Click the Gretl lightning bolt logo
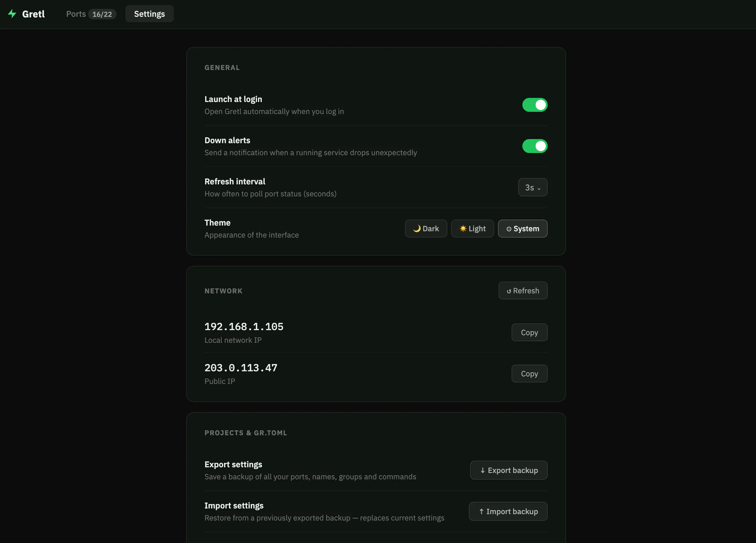756x543 pixels. 12,14
